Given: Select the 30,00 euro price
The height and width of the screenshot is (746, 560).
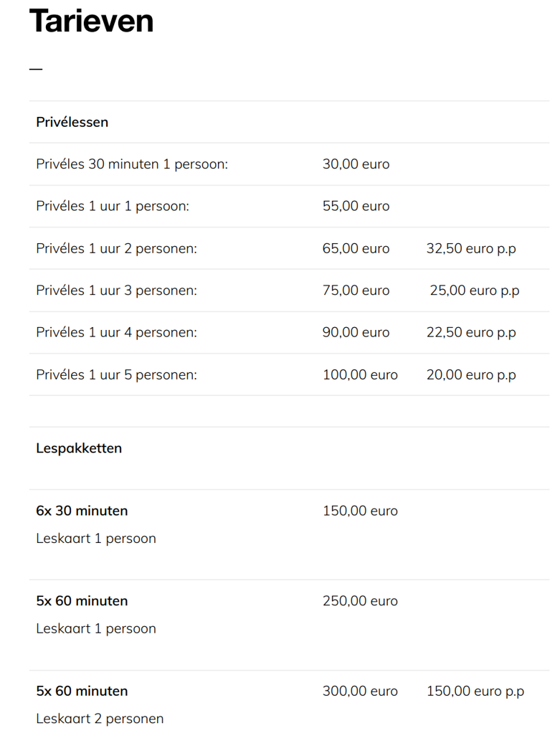Looking at the screenshot, I should 356,164.
